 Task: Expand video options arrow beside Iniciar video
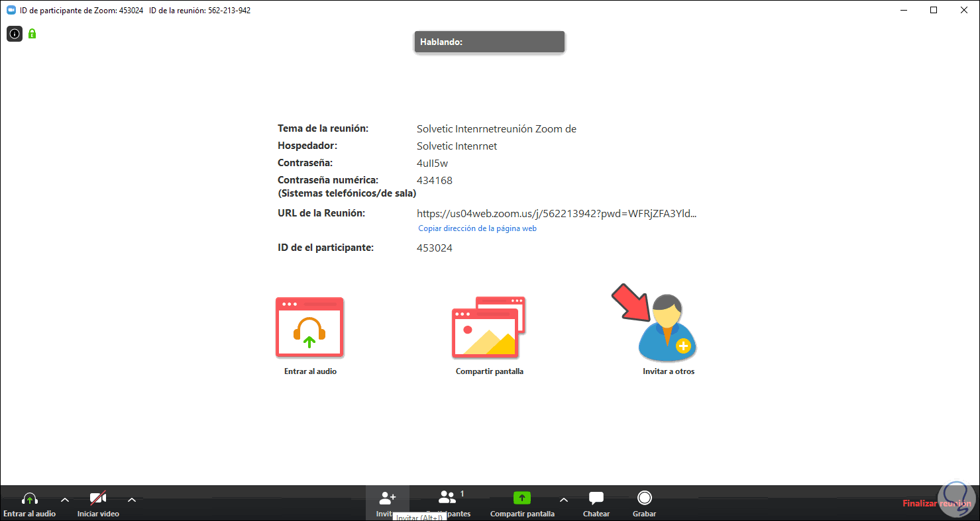132,500
